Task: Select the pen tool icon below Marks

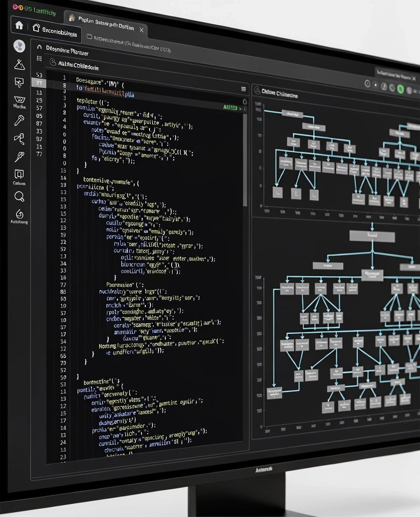Action: [19, 120]
